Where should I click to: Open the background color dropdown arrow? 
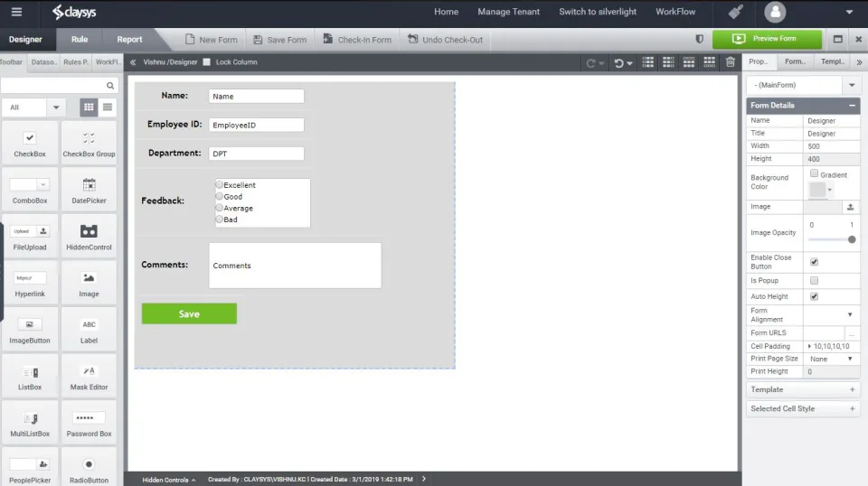click(829, 191)
